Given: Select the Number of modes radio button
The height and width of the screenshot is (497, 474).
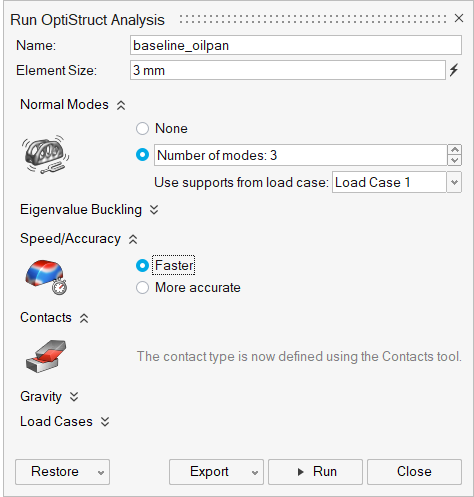Looking at the screenshot, I should (142, 155).
